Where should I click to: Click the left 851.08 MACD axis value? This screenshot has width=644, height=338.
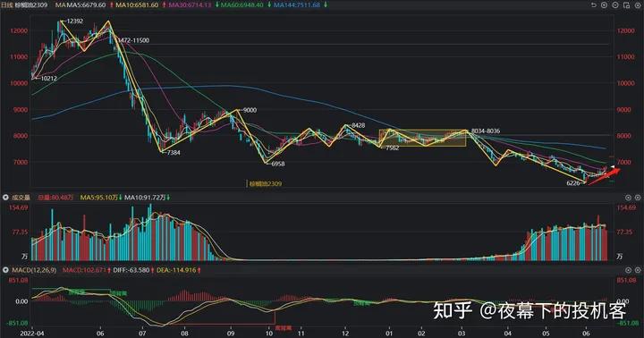[18, 280]
